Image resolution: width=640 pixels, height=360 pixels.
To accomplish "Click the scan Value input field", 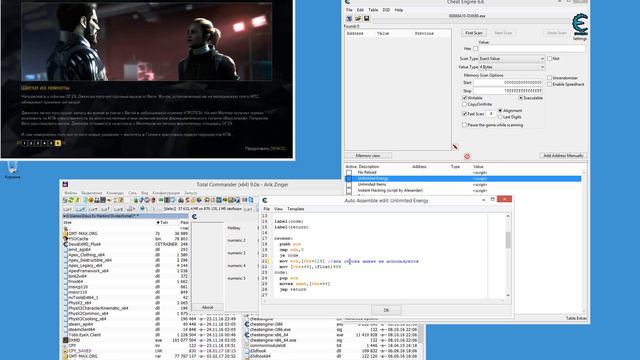I will pos(531,49).
